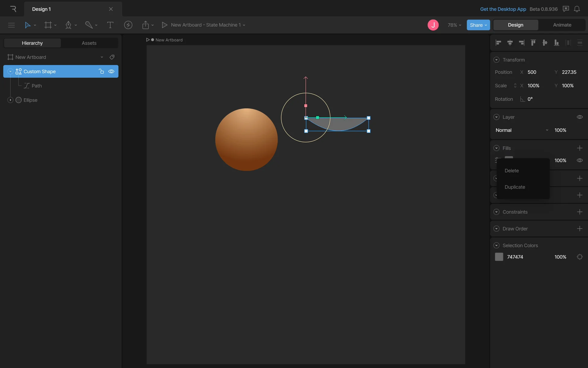Click the align left edges icon
Image resolution: width=588 pixels, height=368 pixels.
coord(498,43)
